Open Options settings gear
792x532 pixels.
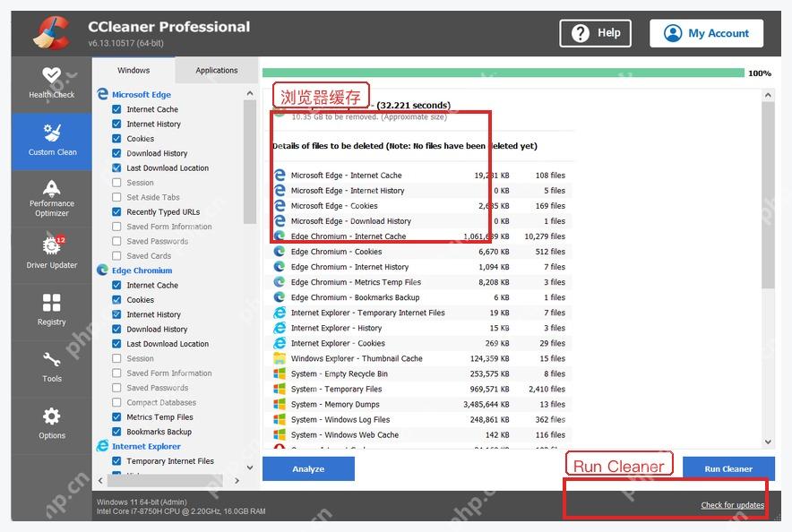click(52, 424)
